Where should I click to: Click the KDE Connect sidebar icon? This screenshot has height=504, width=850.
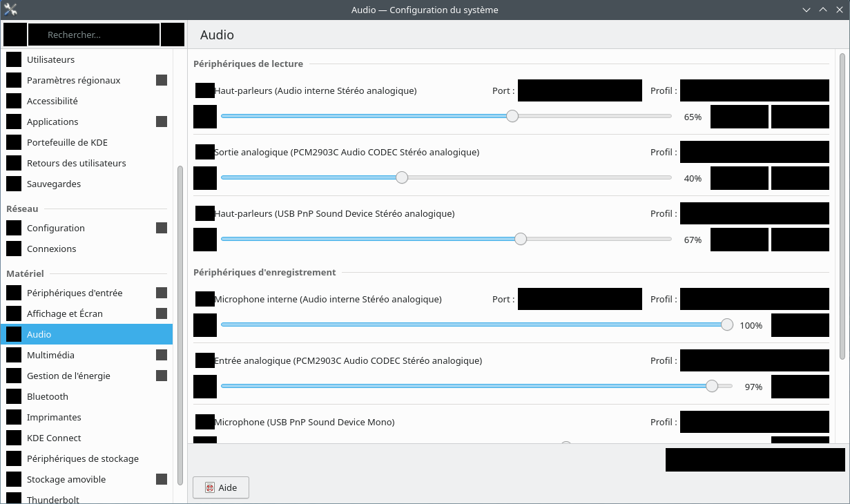(14, 438)
